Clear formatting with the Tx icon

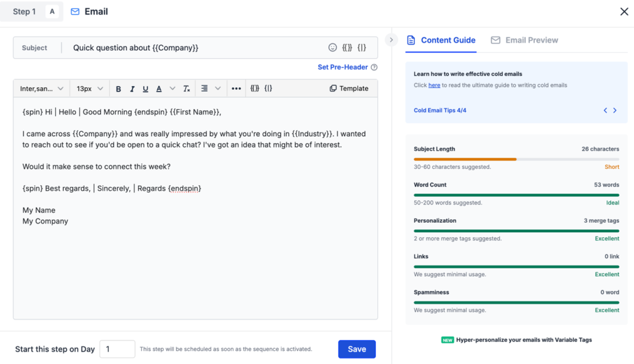pyautogui.click(x=186, y=88)
